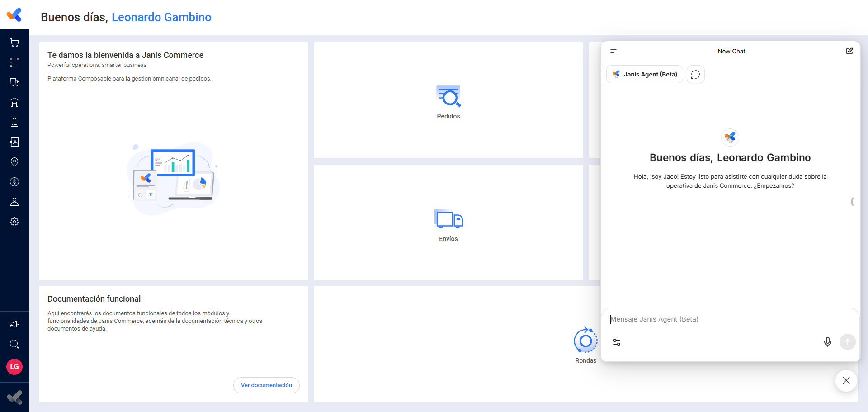The height and width of the screenshot is (412, 868).
Task: Click the welcome illustration image
Action: click(x=173, y=179)
